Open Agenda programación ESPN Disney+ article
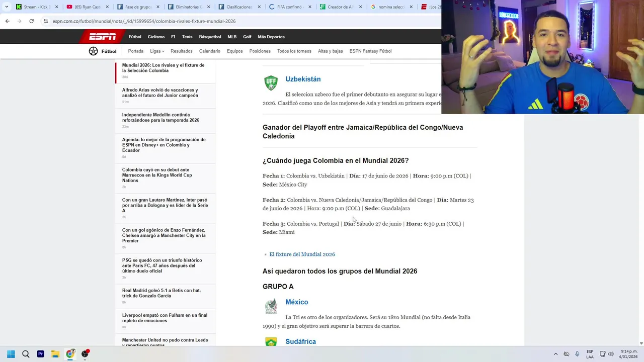The height and width of the screenshot is (362, 644). (x=164, y=145)
